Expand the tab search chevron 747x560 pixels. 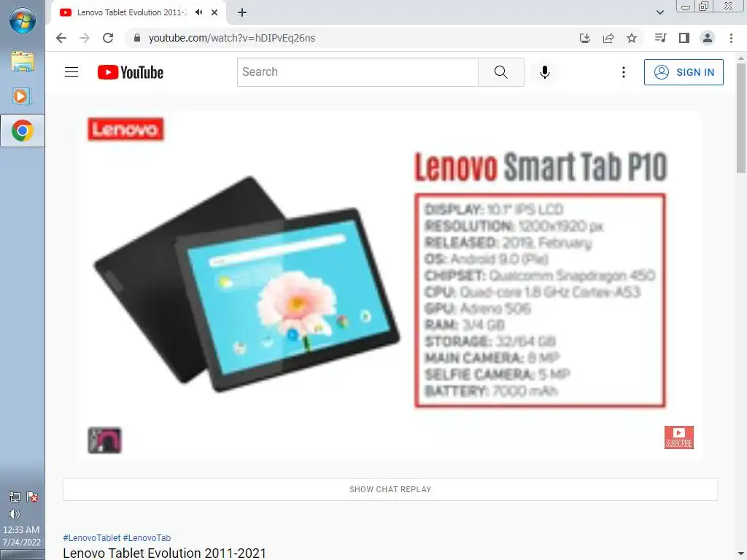tap(659, 12)
